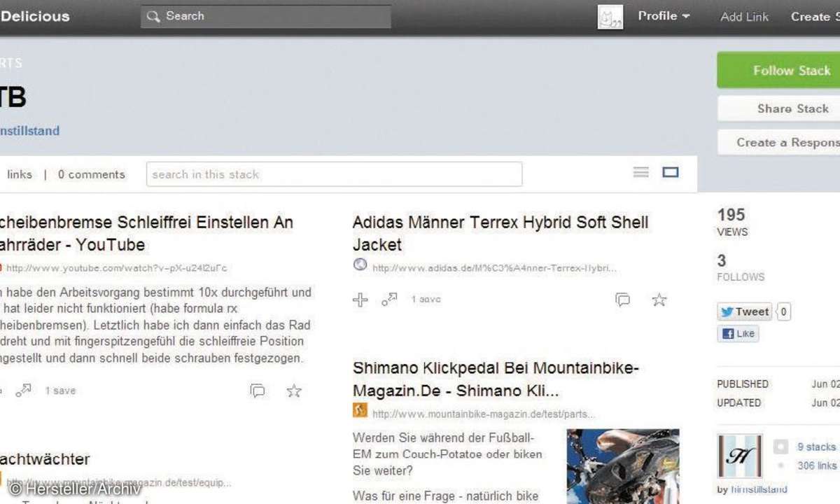Screen dimensions: 840x504
Task: Click the 1 save text on the Adidas post
Action: 426,300
